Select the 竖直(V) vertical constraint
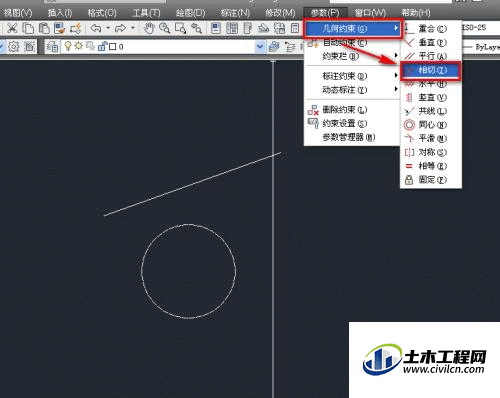 point(431,97)
